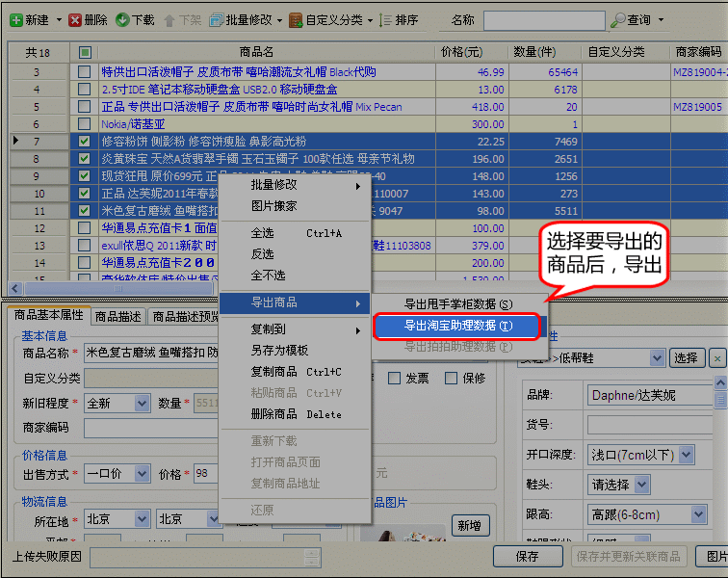Choose 图片搬家 in the context menu
Viewport: 728px width, 578px height.
click(x=295, y=206)
